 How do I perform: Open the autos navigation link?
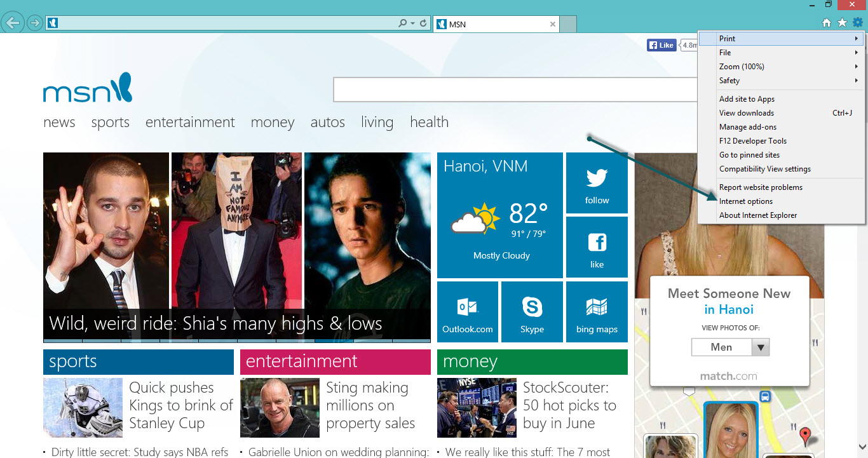(x=328, y=122)
